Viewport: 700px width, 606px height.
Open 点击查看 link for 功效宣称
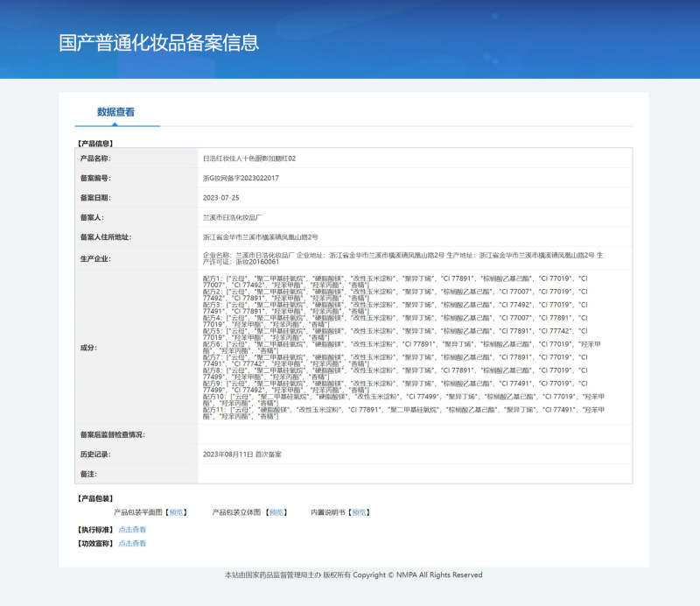pyautogui.click(x=132, y=544)
